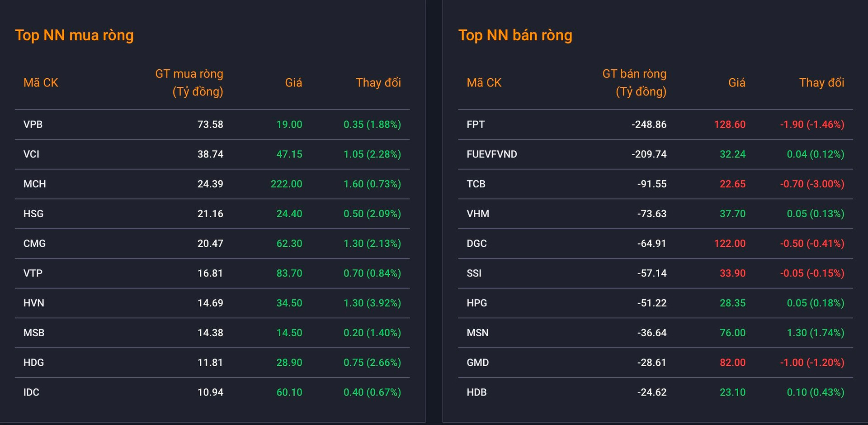Select the TCB ticker

[476, 184]
